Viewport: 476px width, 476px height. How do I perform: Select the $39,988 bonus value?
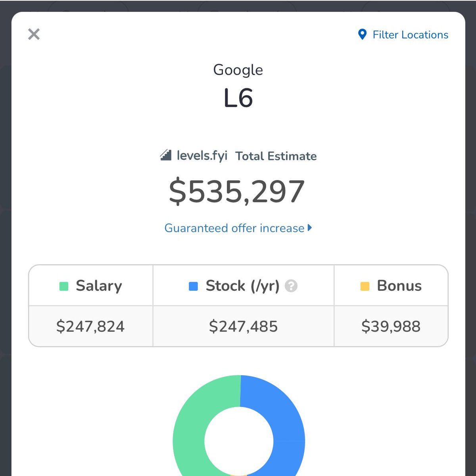pyautogui.click(x=391, y=326)
